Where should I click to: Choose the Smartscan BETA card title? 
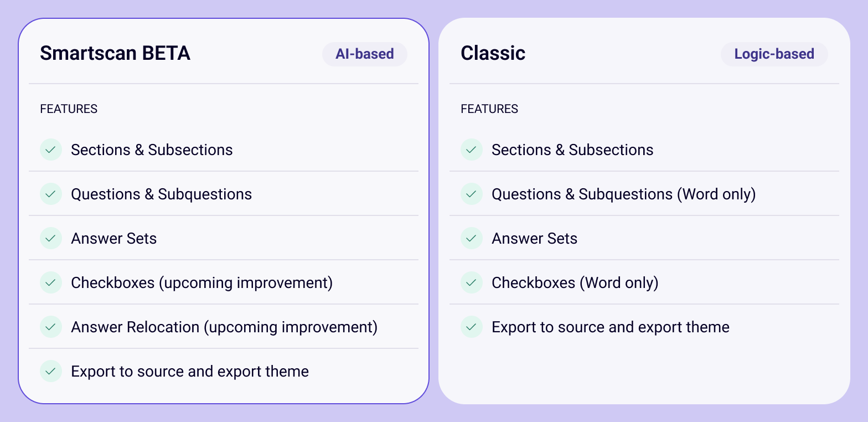[115, 53]
